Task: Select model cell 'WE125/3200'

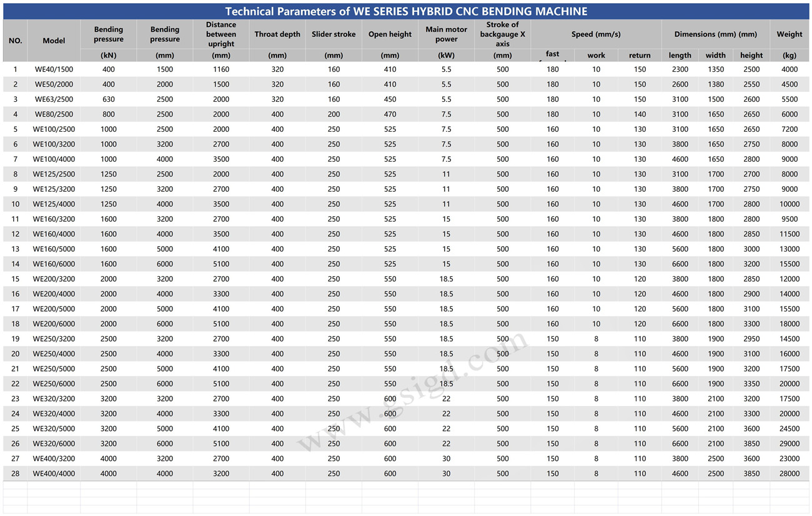Action: pyautogui.click(x=54, y=189)
